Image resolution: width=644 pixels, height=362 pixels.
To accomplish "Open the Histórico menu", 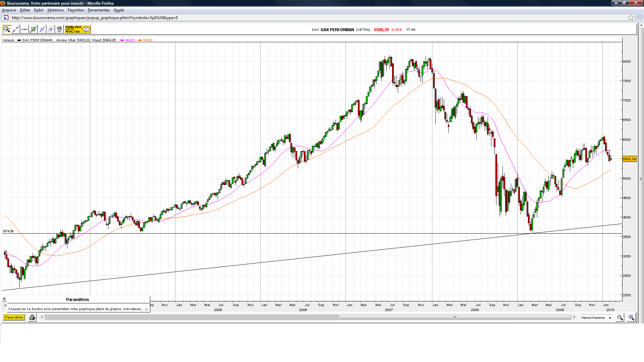I will [55, 10].
